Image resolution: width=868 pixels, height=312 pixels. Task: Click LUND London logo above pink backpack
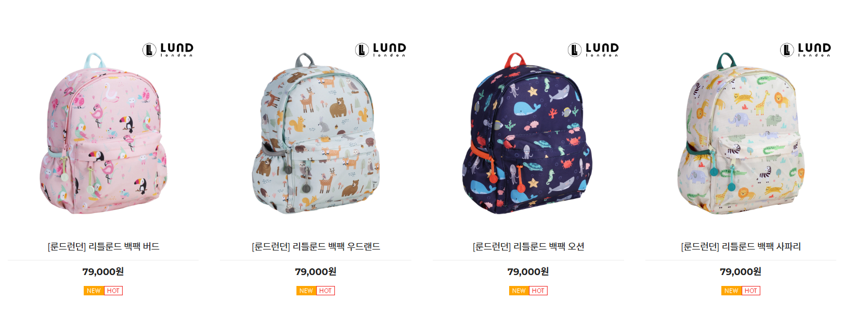[168, 50]
